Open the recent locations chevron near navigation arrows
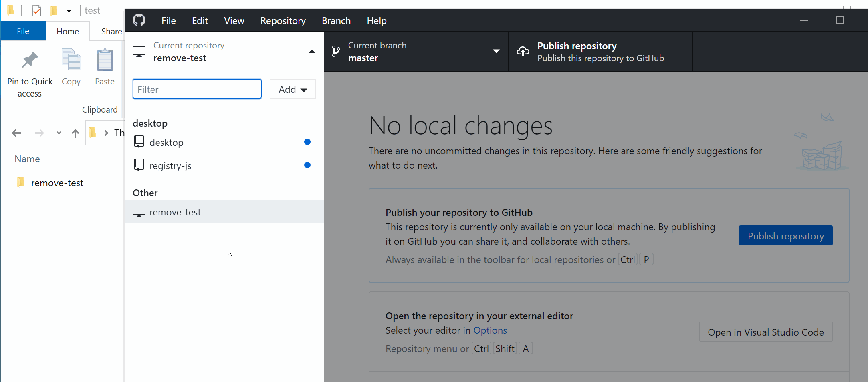The image size is (868, 382). (x=59, y=133)
